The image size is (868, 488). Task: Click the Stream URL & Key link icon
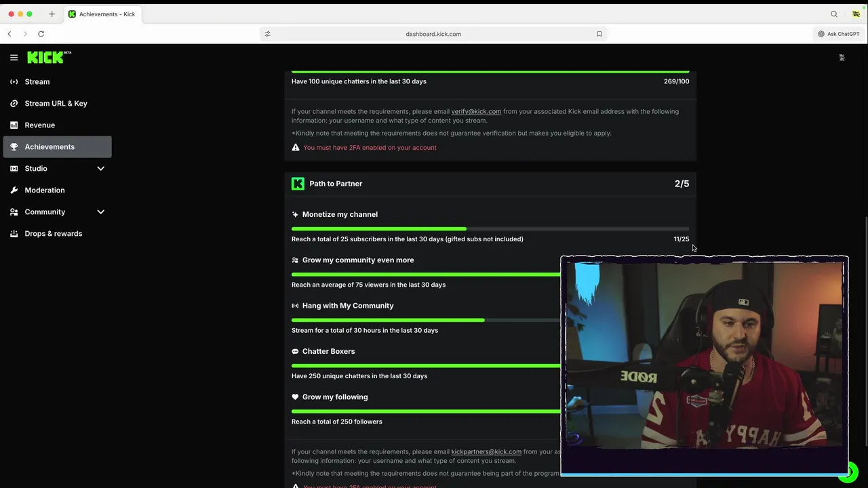tap(14, 104)
